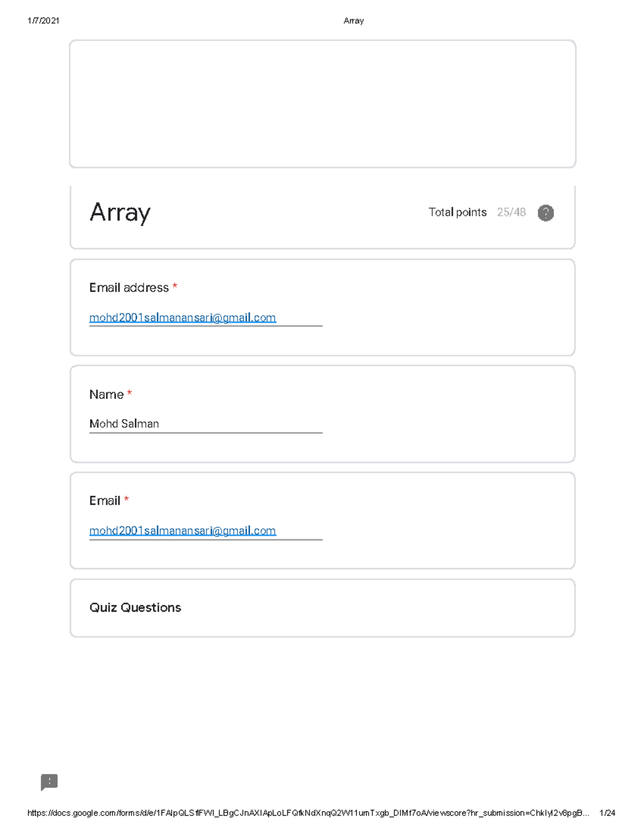Click the small "Array" title in page header
The width and height of the screenshot is (644, 834).
coord(353,21)
